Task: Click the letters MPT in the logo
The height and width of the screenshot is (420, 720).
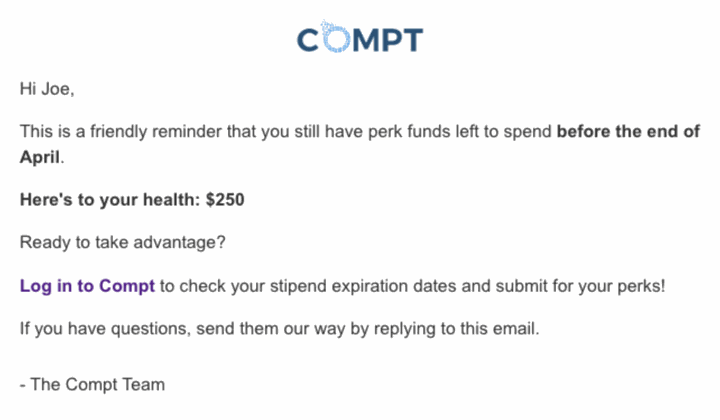Action: (388, 40)
